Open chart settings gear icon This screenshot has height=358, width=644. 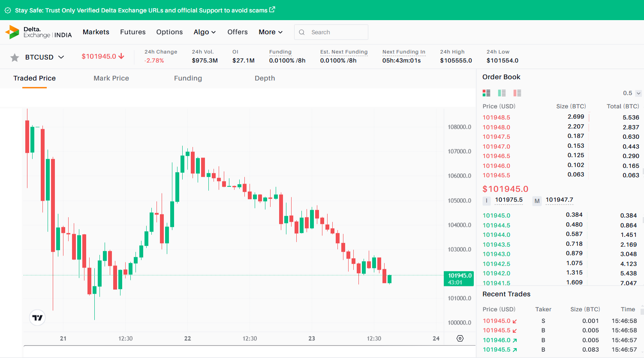pyautogui.click(x=460, y=338)
